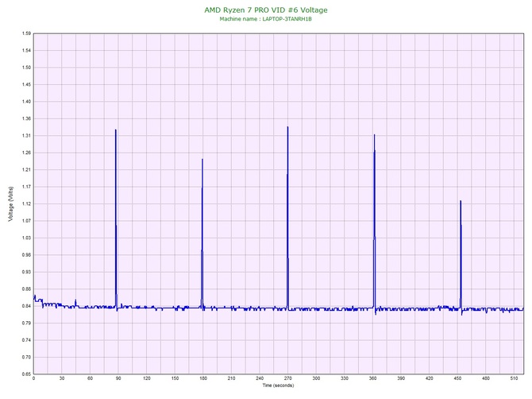
Task: Click the 270 tick on the time axis
Action: pos(288,378)
